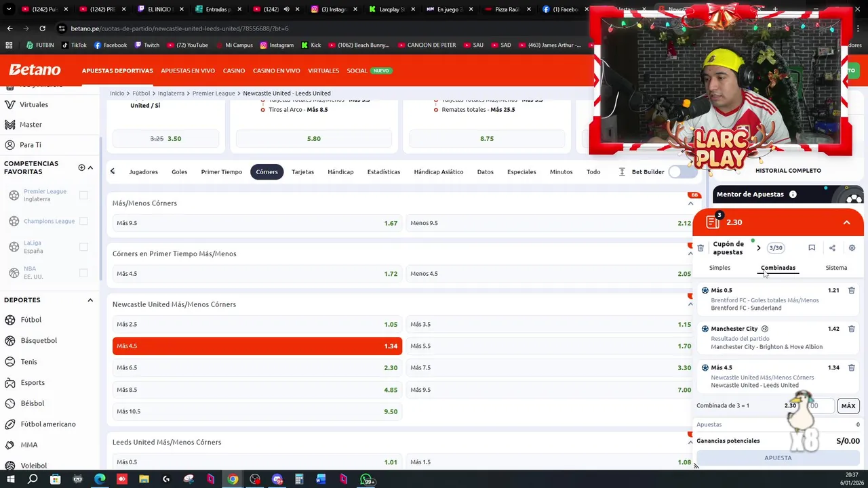Collapse the bet coupon panel chevron

(x=846, y=222)
